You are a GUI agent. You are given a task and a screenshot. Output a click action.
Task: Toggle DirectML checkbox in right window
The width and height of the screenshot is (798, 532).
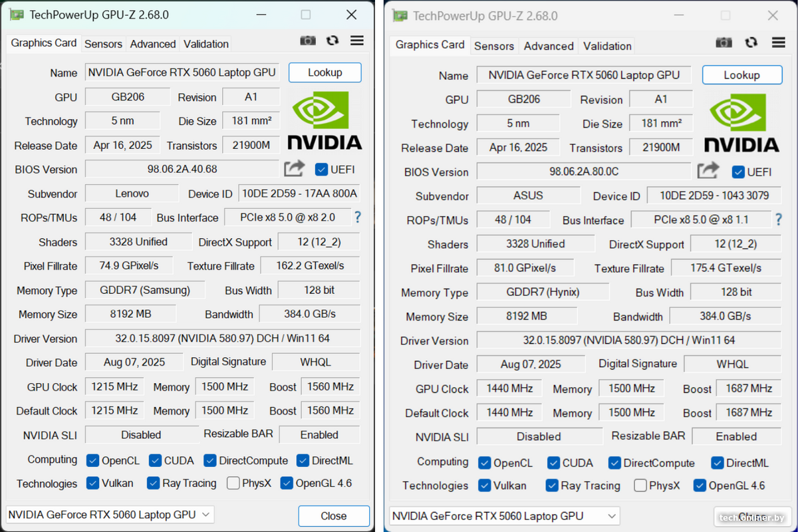point(717,463)
